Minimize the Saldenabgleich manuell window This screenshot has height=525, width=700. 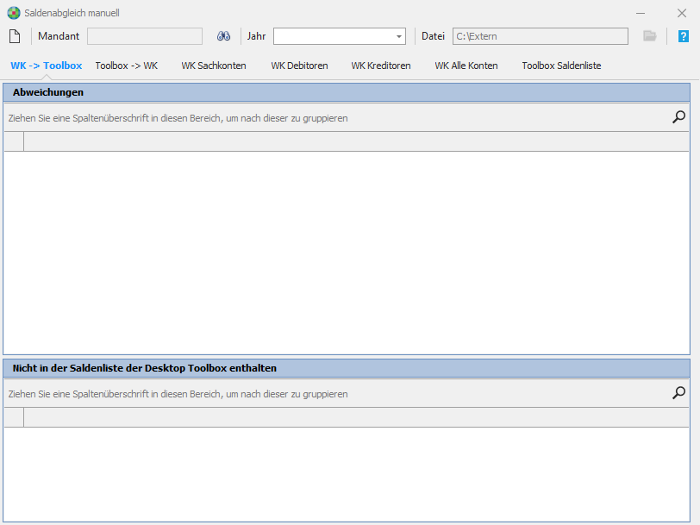641,13
